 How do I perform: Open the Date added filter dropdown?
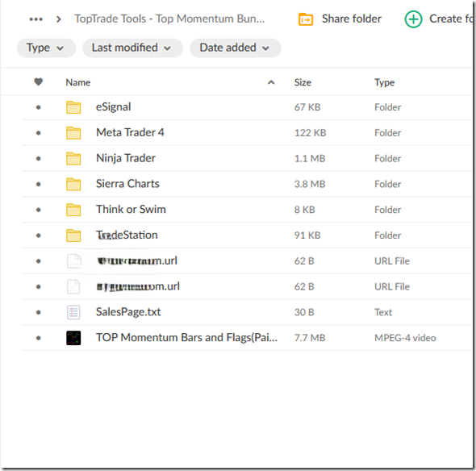click(x=236, y=48)
